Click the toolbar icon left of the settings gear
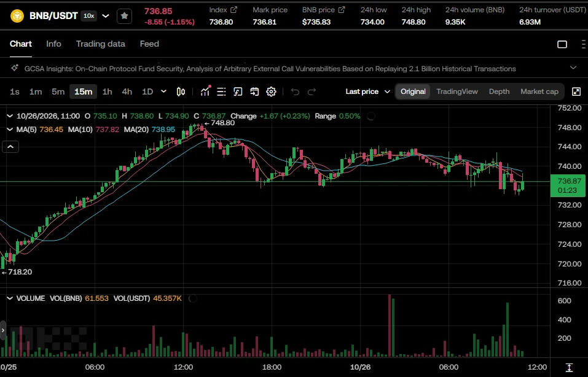 pos(254,92)
